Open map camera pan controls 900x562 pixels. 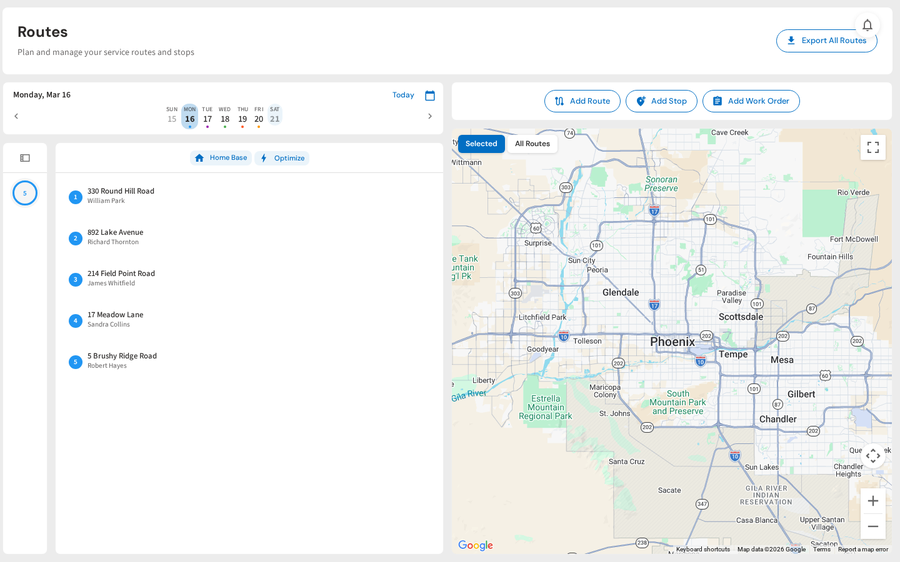(873, 456)
